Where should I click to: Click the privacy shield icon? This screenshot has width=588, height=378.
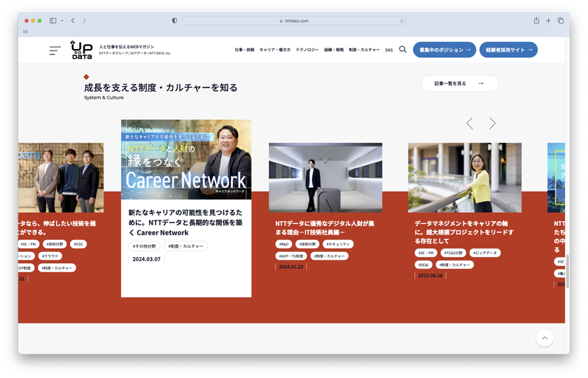click(x=174, y=20)
